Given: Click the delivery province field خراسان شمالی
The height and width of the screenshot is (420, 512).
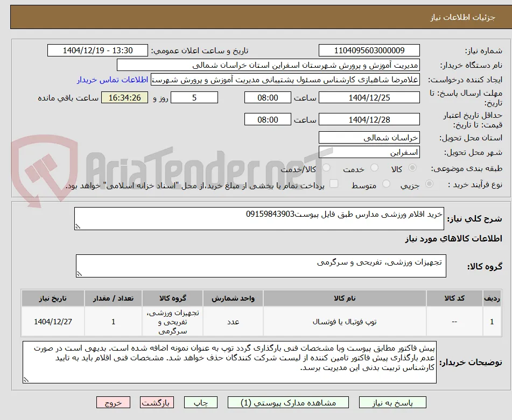Looking at the screenshot, I should click(369, 138).
